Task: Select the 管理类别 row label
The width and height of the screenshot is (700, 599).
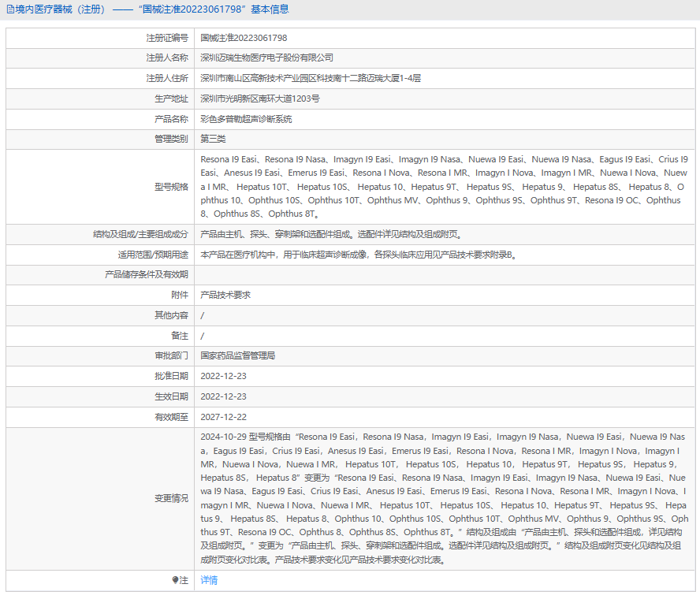Action: (x=171, y=140)
